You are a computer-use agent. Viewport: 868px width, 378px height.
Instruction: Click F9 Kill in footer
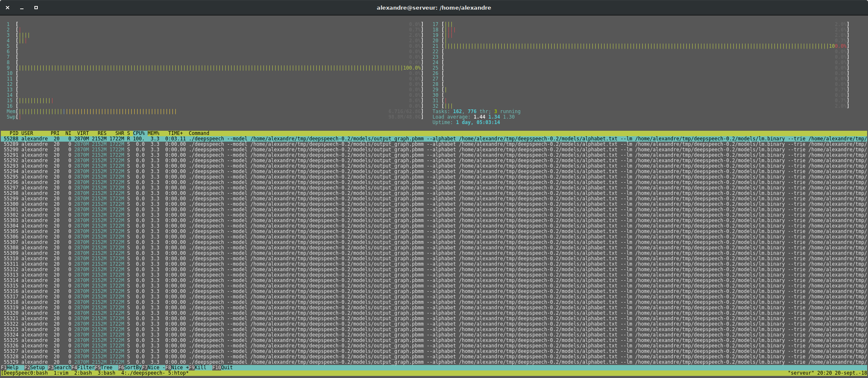198,368
